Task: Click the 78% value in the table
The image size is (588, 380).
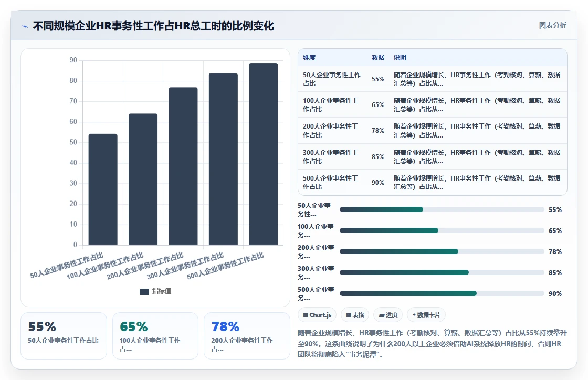Action: (378, 131)
